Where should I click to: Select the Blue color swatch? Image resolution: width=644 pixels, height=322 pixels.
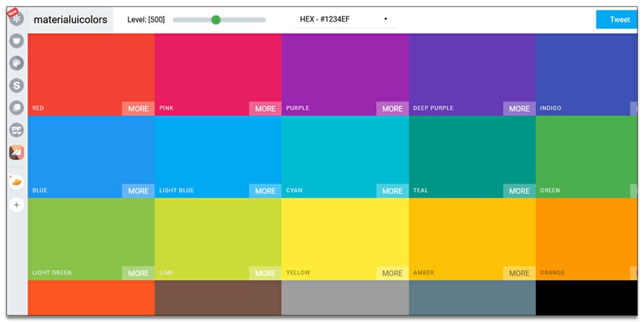pyautogui.click(x=91, y=157)
